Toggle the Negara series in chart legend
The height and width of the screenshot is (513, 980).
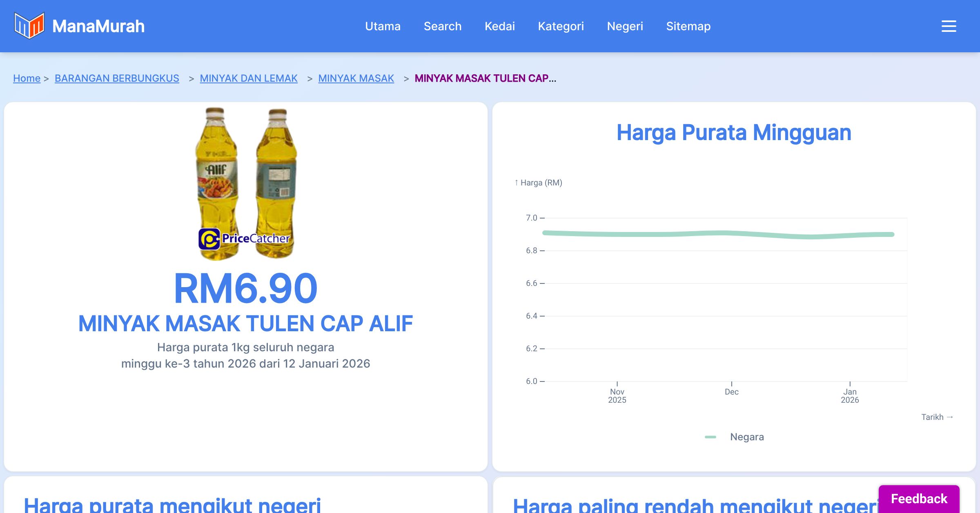point(746,437)
